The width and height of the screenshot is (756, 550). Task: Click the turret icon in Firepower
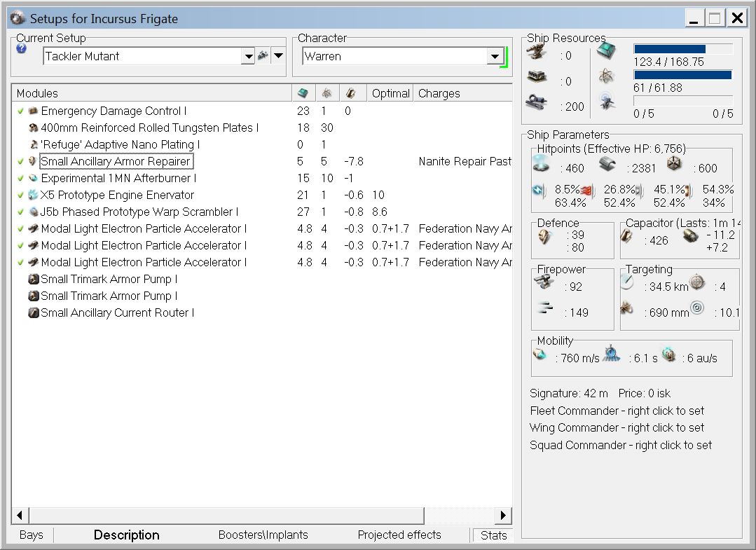[x=545, y=282]
